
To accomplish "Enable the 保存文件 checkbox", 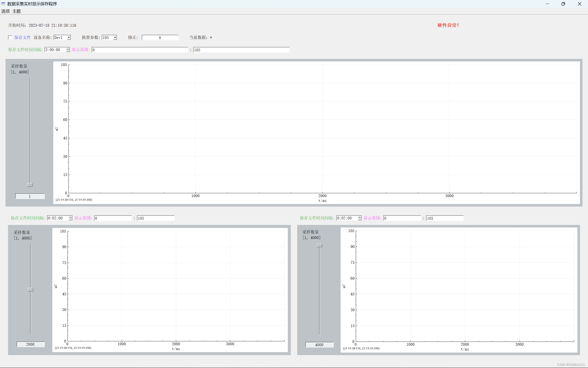I will 10,37.
